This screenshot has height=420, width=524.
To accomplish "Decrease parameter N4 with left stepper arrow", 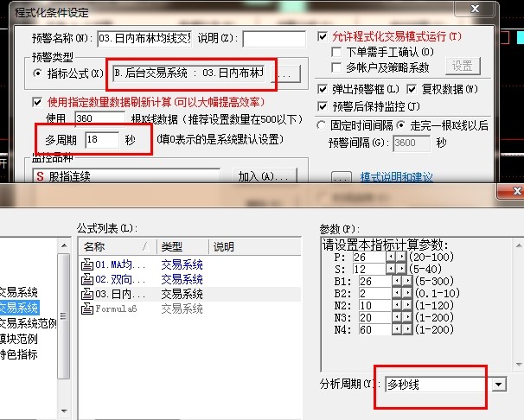I will click(398, 329).
